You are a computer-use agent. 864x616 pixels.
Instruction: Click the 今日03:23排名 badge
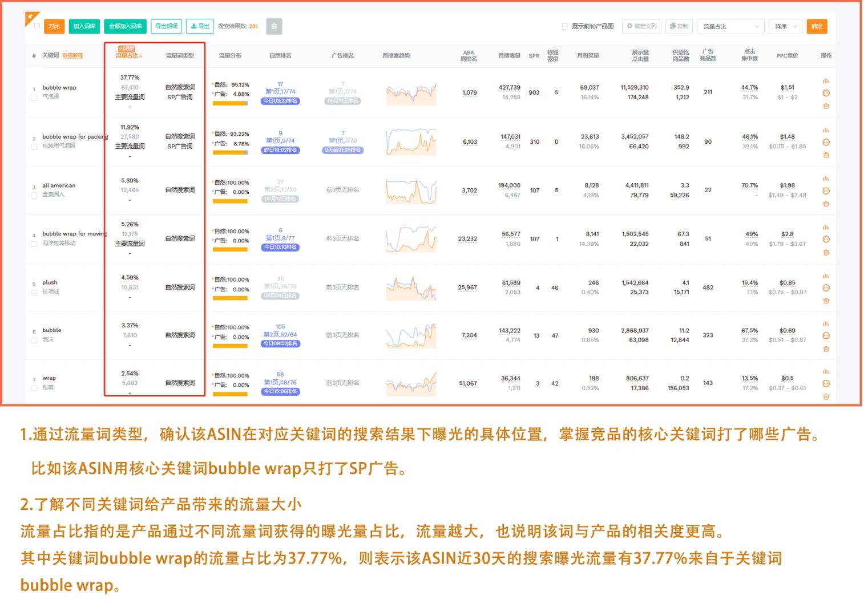(280, 101)
